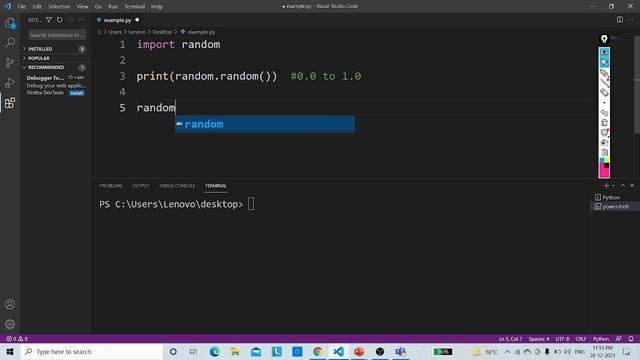Open the View menu
This screenshot has height=360, width=640.
click(x=82, y=7)
